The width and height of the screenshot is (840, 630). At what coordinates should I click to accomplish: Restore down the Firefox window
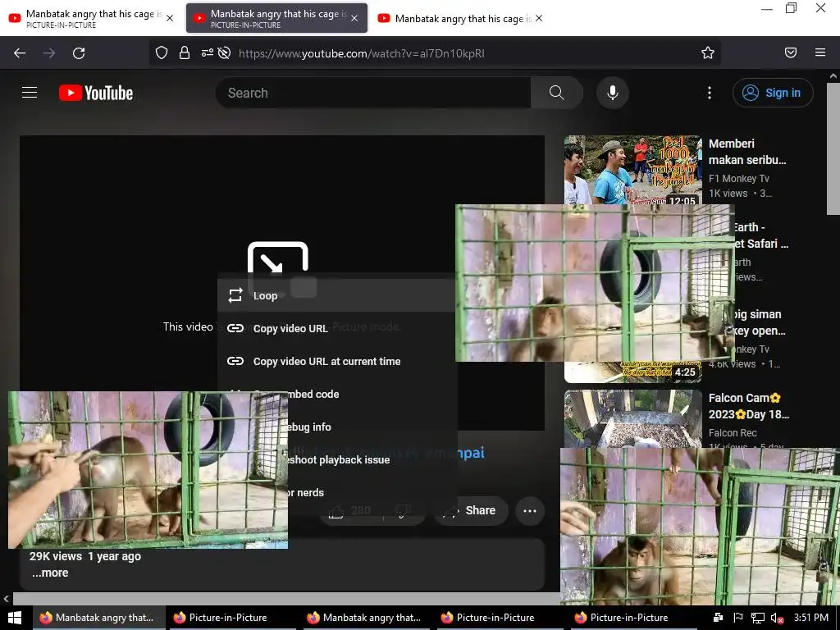point(792,8)
